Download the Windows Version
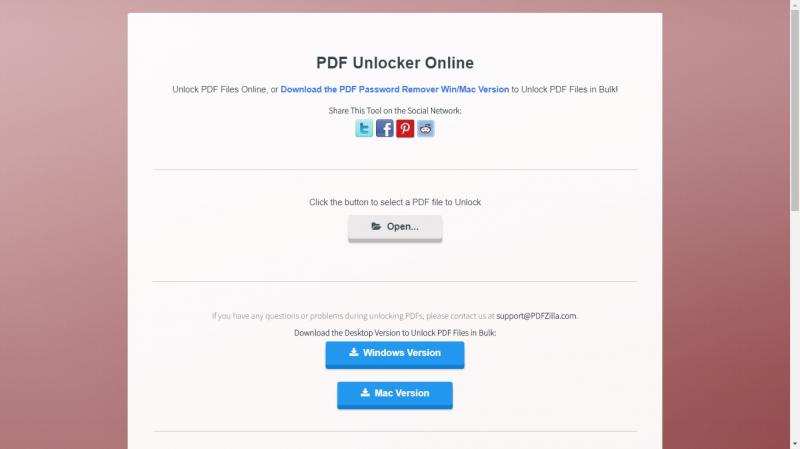Image resolution: width=800 pixels, height=449 pixels. click(x=395, y=354)
